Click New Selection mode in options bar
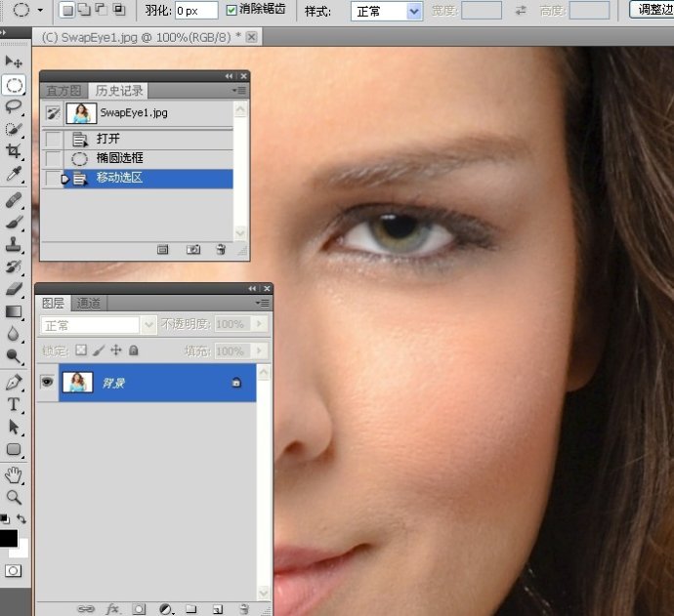The height and width of the screenshot is (616, 674). [67, 11]
